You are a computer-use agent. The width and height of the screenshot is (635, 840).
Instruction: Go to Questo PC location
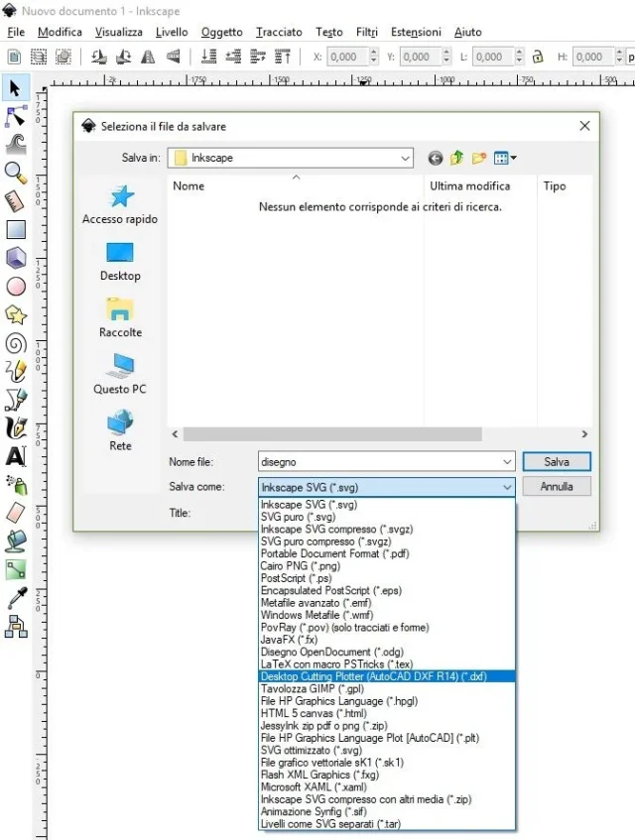coord(120,375)
